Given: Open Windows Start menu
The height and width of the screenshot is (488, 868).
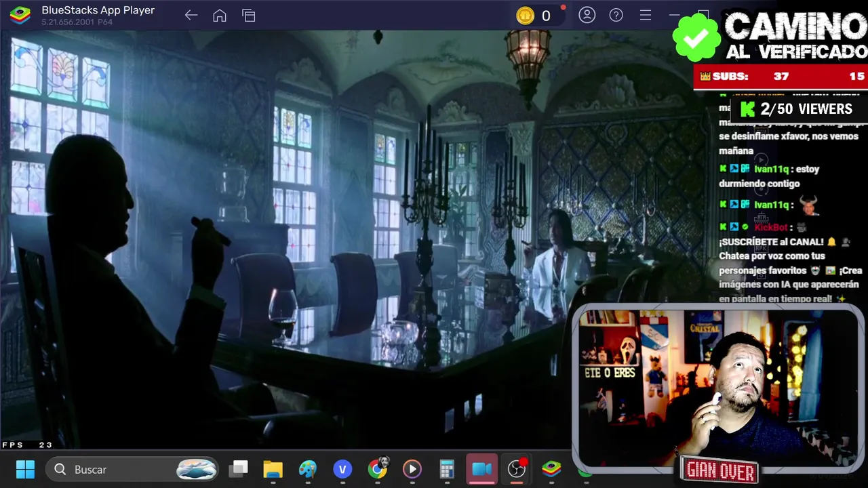Looking at the screenshot, I should pos(25,469).
